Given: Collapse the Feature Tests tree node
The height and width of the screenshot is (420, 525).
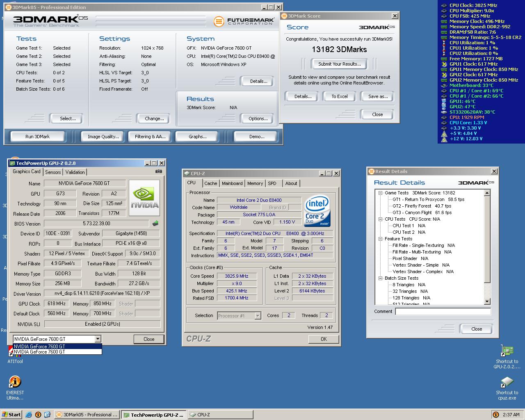Looking at the screenshot, I should (x=380, y=239).
